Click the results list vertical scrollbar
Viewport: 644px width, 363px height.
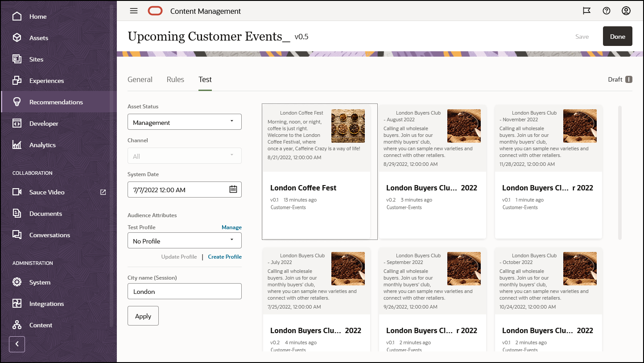pos(619,173)
